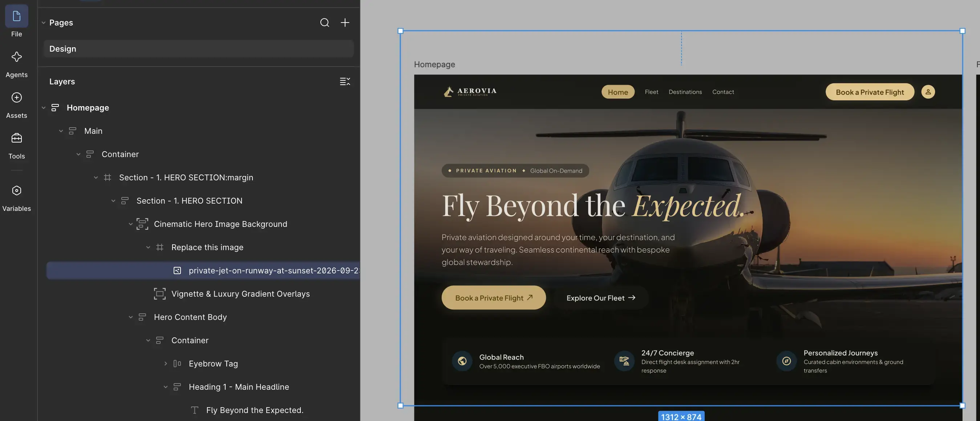The height and width of the screenshot is (421, 980).
Task: Click the Fly Beyond the Expected headline on canvas
Action: tap(593, 205)
